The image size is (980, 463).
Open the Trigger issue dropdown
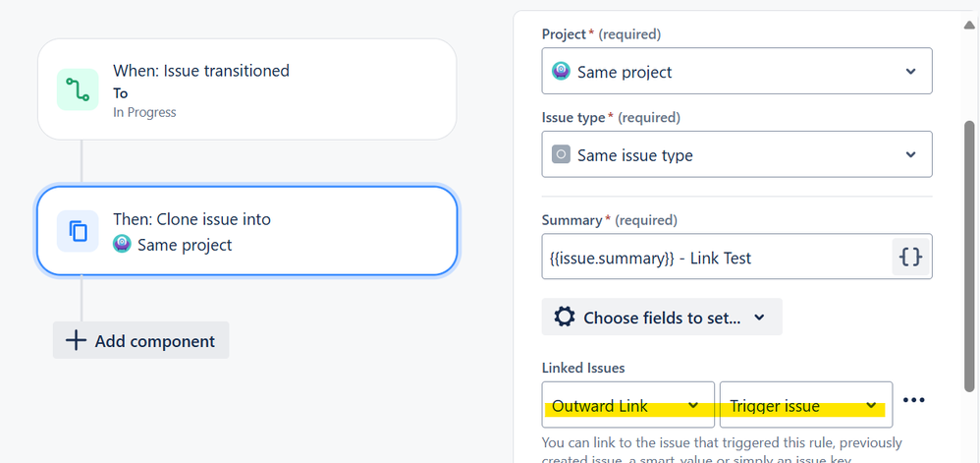point(805,406)
